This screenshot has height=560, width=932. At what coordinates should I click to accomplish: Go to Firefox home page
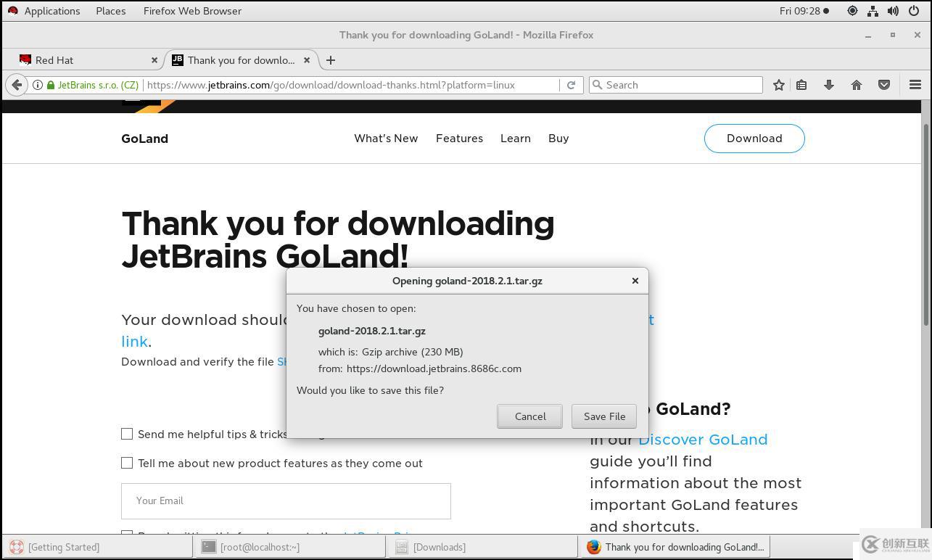click(x=857, y=85)
